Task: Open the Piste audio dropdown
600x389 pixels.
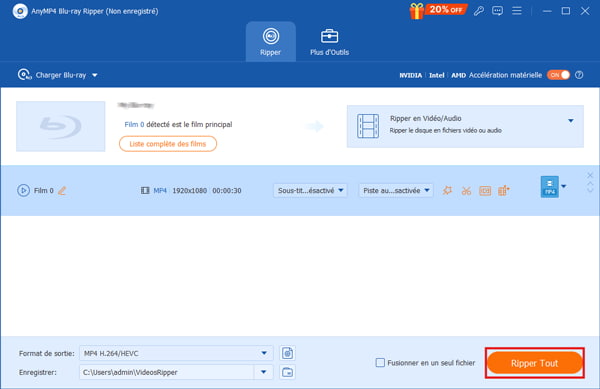Action: click(396, 190)
